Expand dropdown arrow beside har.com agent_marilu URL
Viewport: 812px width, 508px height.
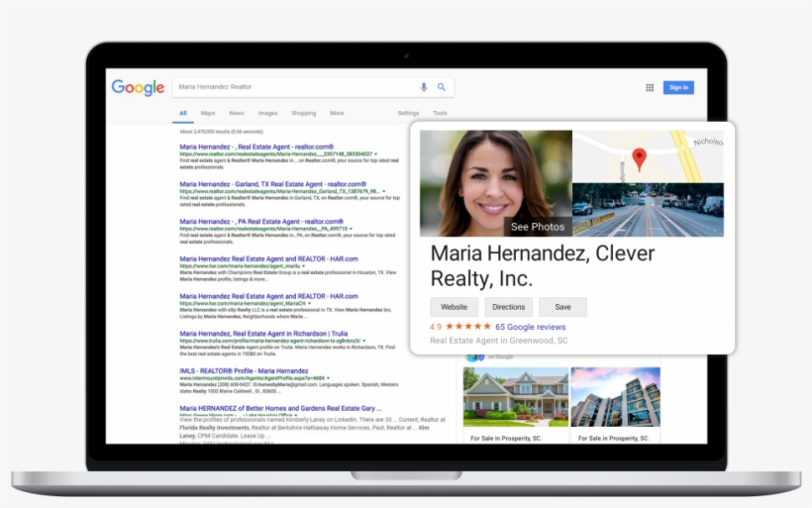303,266
